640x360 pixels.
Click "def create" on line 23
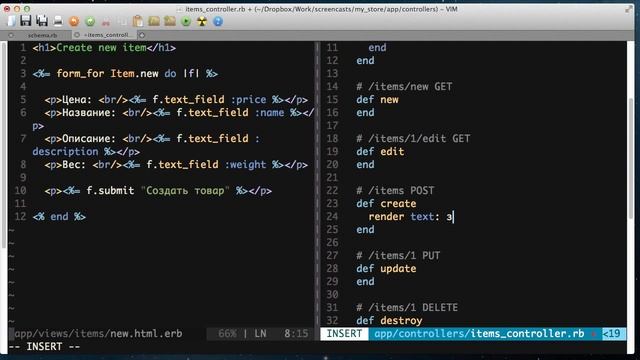pyautogui.click(x=386, y=204)
